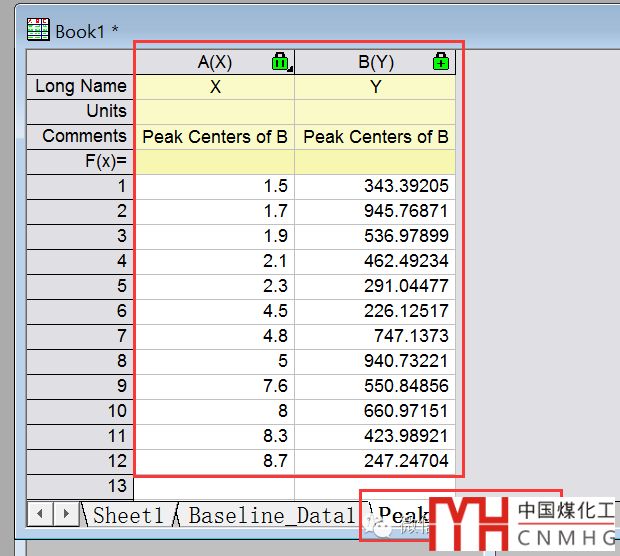The height and width of the screenshot is (556, 620).
Task: Click the Long Name row label
Action: click(x=80, y=86)
